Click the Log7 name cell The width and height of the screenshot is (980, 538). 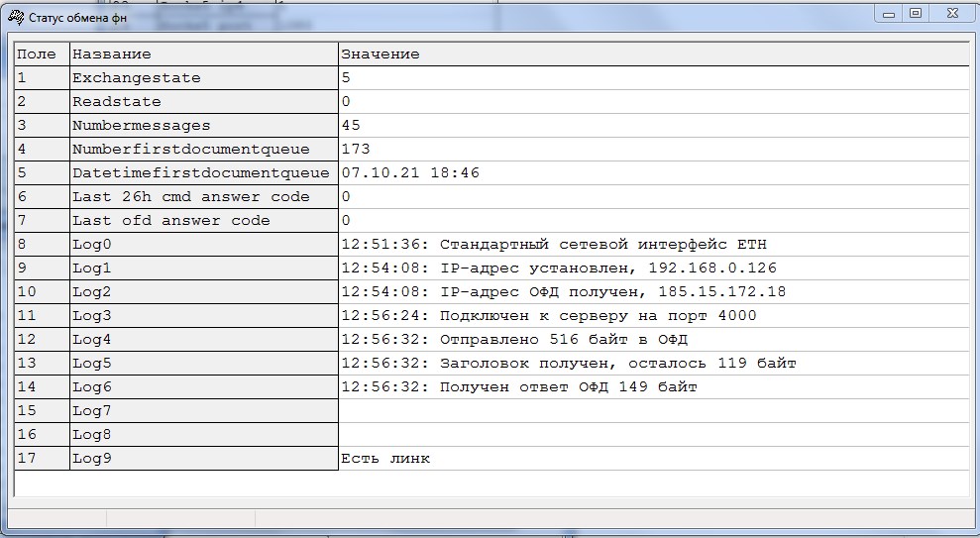point(204,410)
